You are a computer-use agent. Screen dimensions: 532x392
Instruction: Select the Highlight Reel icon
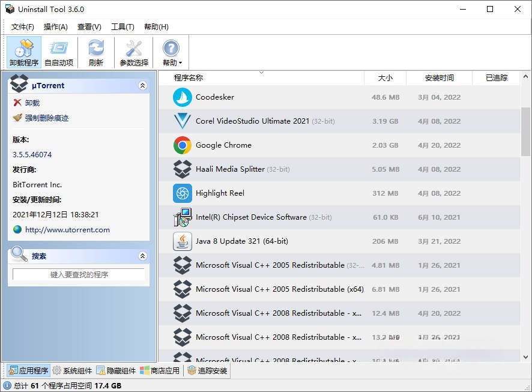182,193
